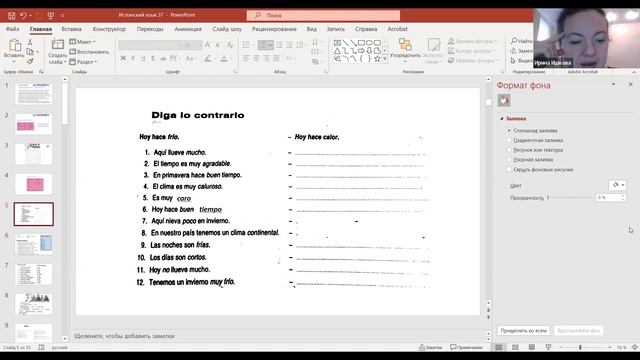Select the Format Painter brush icon
Image resolution: width=640 pixels, height=360 pixels.
(30, 61)
